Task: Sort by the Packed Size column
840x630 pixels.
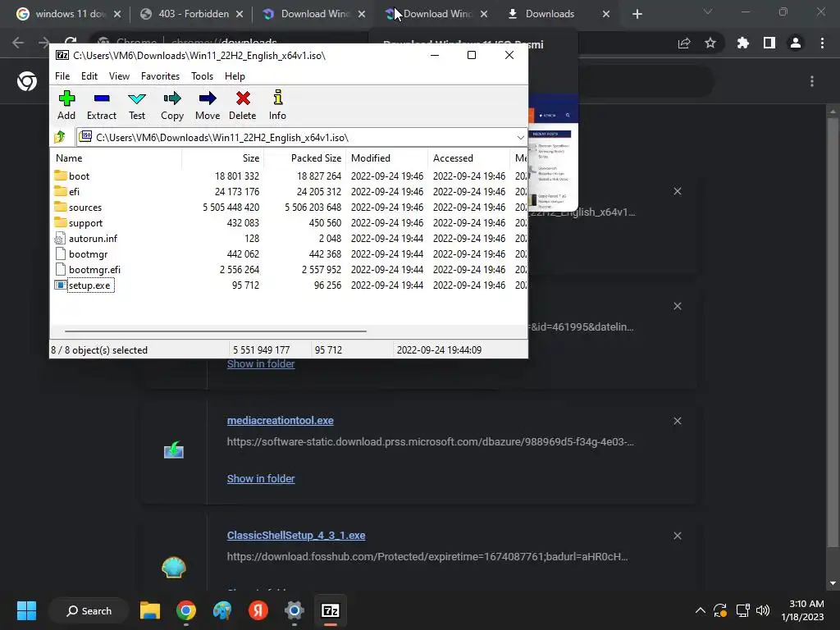Action: (304, 158)
